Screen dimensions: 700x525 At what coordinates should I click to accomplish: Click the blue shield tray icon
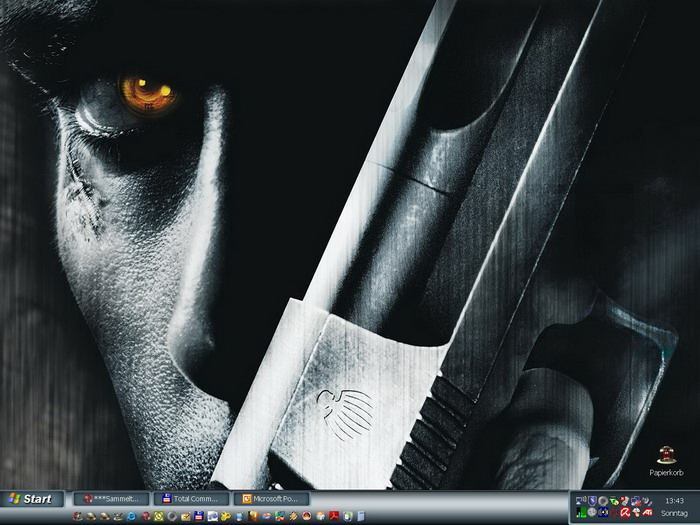592,501
